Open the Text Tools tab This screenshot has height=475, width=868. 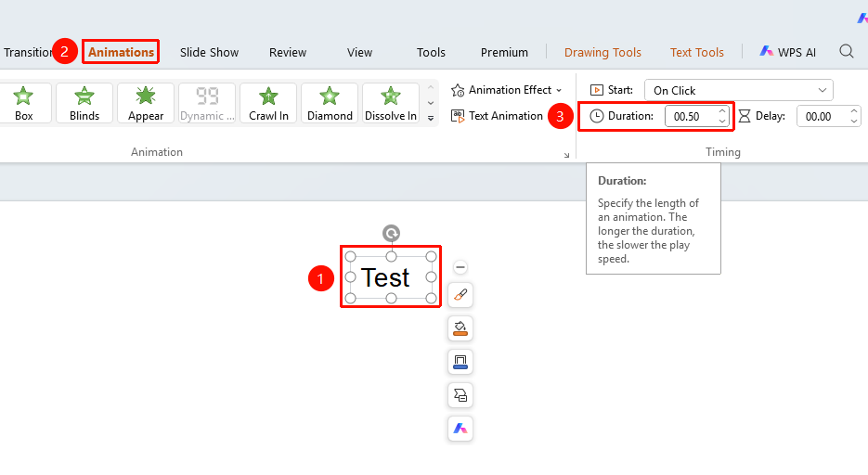pyautogui.click(x=697, y=53)
